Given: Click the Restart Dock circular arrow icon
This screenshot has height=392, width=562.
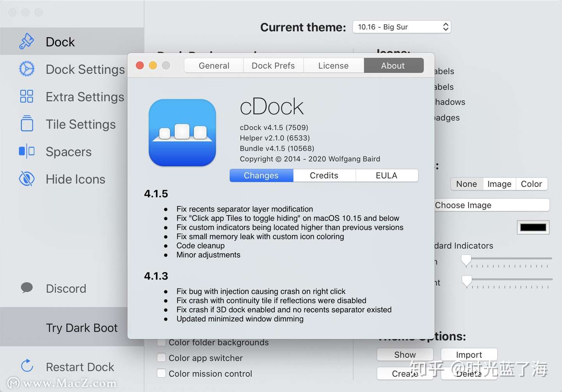Looking at the screenshot, I should coord(27,366).
